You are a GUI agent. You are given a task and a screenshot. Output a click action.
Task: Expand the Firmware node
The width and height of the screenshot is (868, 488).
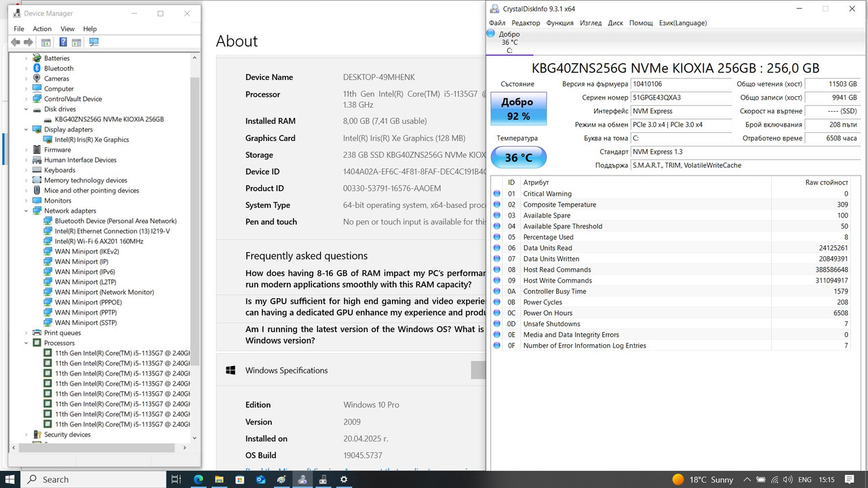pyautogui.click(x=27, y=150)
